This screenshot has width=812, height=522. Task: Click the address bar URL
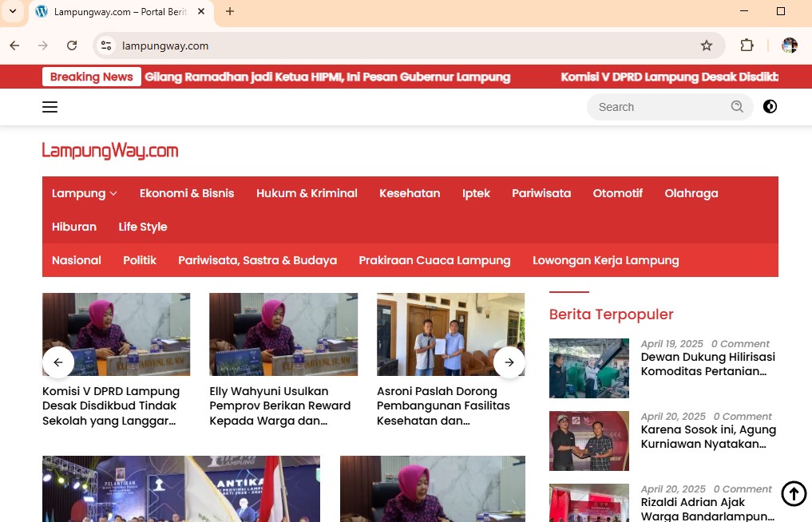pos(165,45)
